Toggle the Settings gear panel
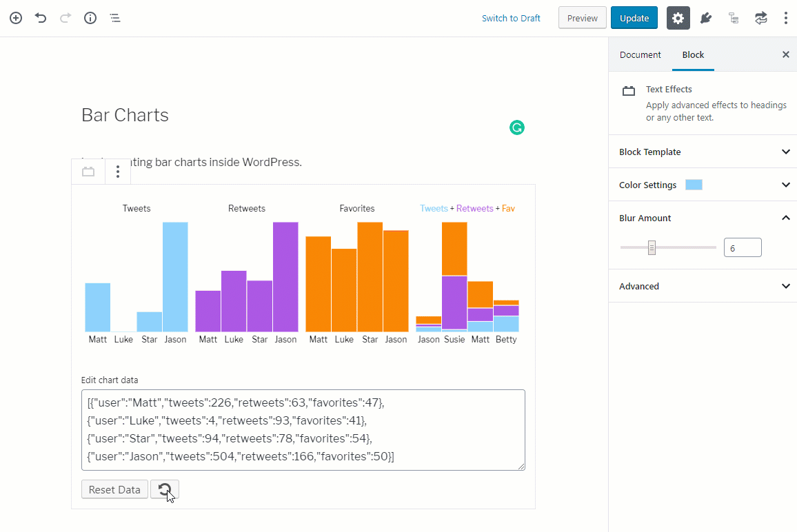The height and width of the screenshot is (532, 797). tap(678, 17)
